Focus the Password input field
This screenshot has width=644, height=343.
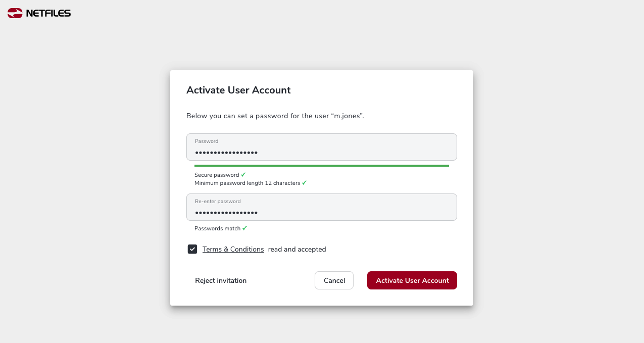click(322, 147)
